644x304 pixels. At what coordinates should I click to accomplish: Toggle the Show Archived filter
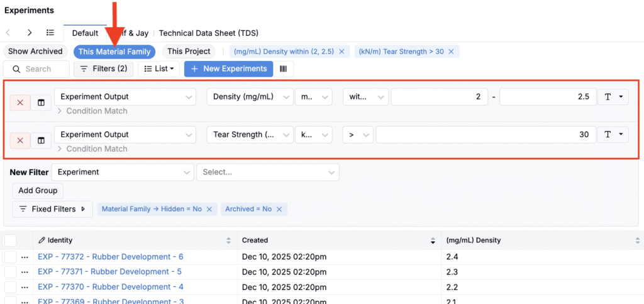click(x=35, y=52)
